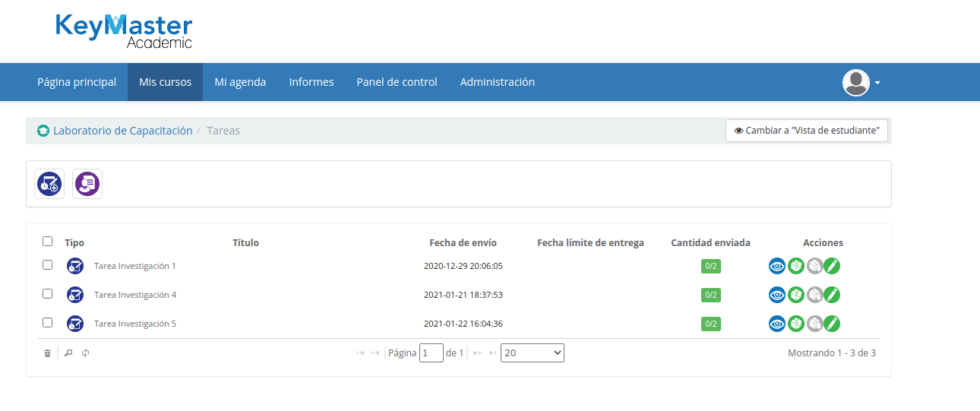Click the trash delete icon below the table

tap(47, 353)
